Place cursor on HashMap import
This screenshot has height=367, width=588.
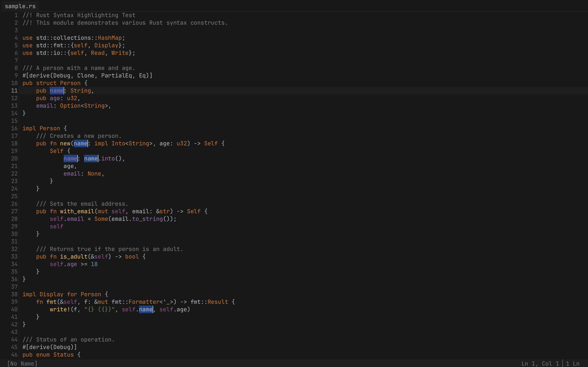(x=110, y=38)
